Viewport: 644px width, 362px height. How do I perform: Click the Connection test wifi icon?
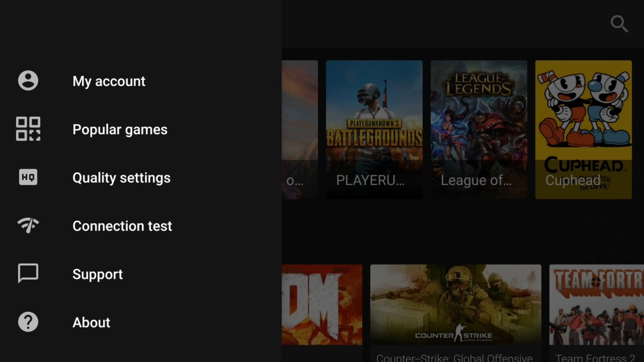pos(28,225)
